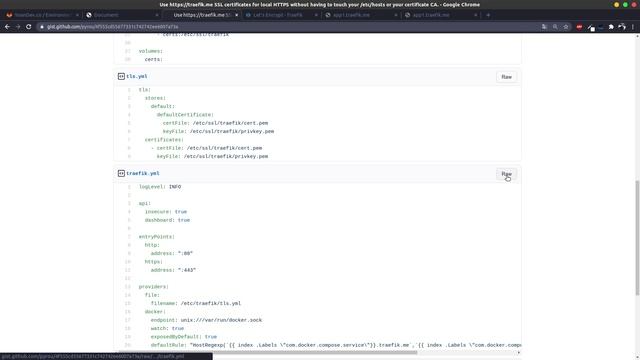The image size is (640, 360).
Task: Click the 'certificates:' line in tls.yml
Action: tap(164, 140)
